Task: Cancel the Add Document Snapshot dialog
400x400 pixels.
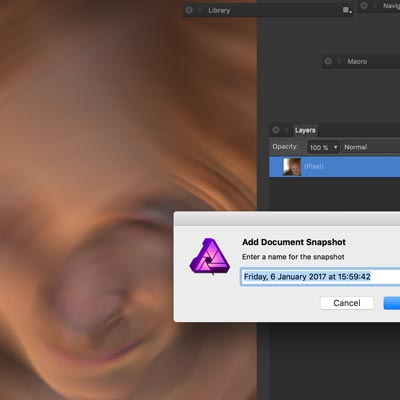Action: (x=347, y=303)
